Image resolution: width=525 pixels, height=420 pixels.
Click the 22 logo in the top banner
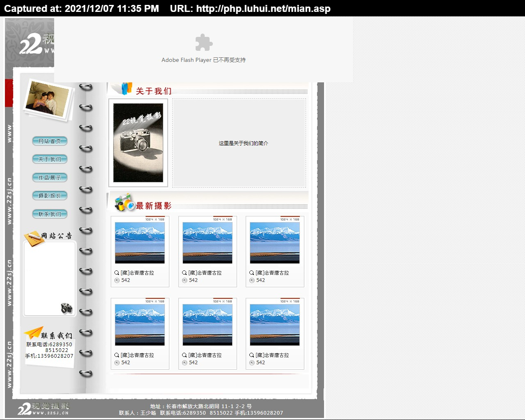tap(30, 43)
